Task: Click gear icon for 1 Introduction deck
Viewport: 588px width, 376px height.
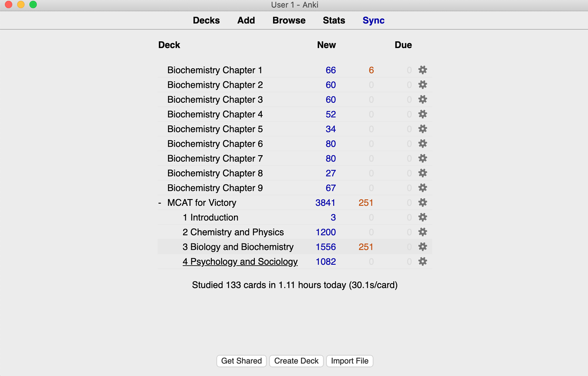Action: click(x=422, y=217)
